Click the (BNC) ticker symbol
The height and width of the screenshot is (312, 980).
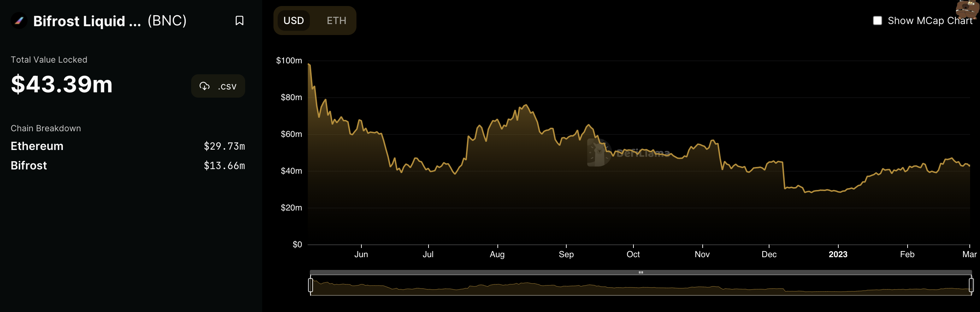coord(167,21)
